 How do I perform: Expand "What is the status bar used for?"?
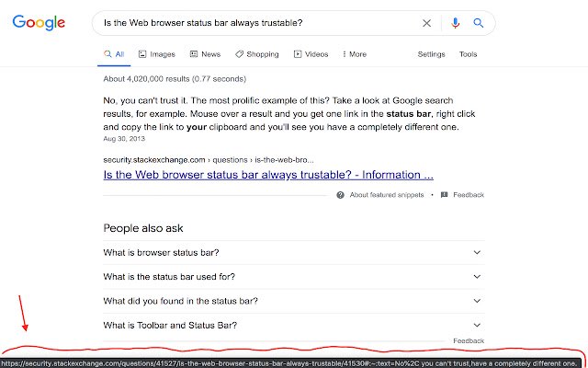tap(294, 277)
